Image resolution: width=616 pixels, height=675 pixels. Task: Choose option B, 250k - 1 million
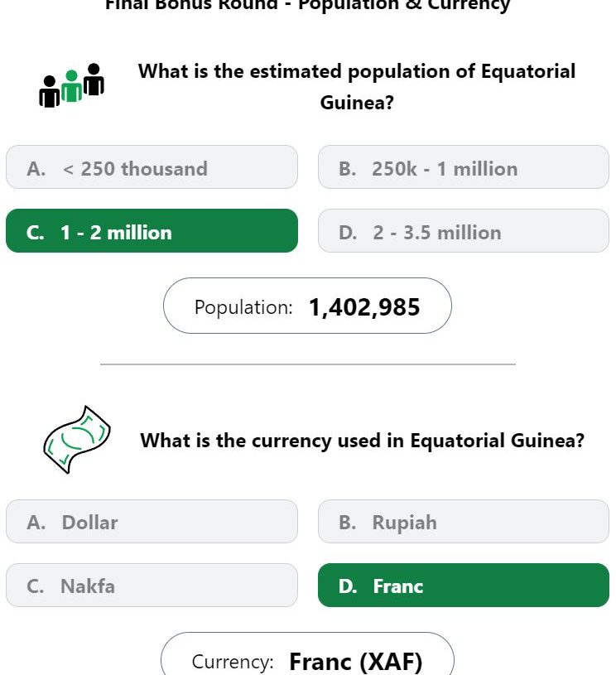tap(463, 167)
